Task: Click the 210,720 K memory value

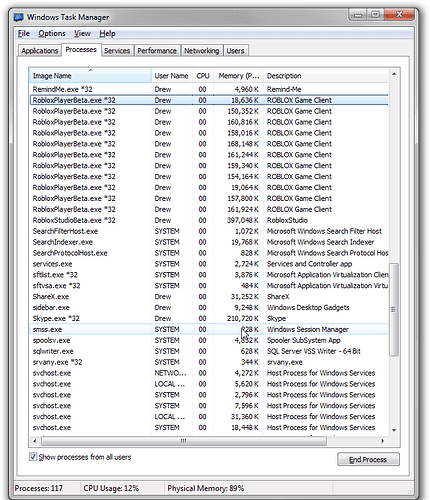Action: coord(243,319)
